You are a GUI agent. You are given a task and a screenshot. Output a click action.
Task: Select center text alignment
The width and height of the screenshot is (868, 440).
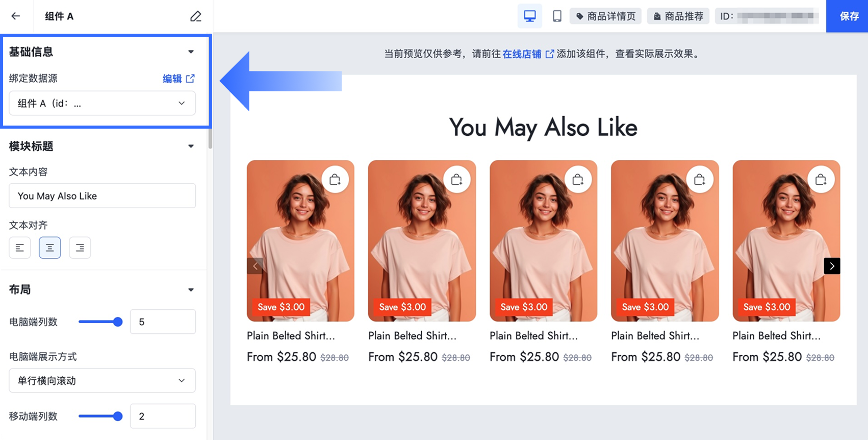coord(50,248)
